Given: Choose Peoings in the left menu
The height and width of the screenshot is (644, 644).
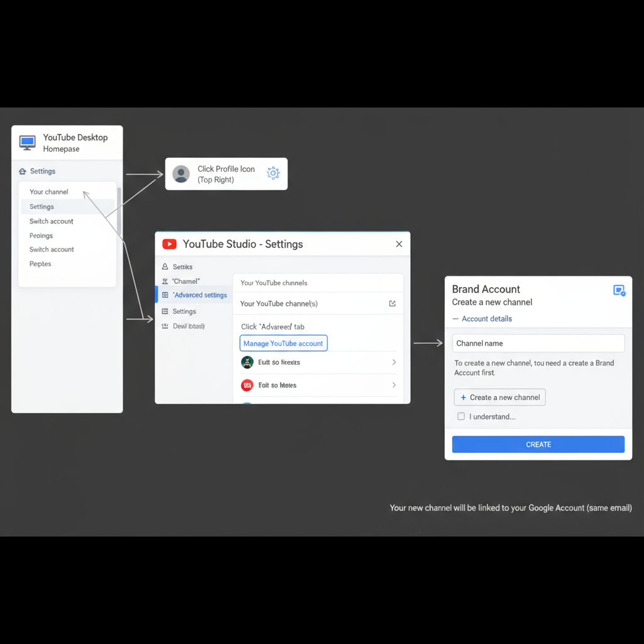Looking at the screenshot, I should (x=41, y=236).
